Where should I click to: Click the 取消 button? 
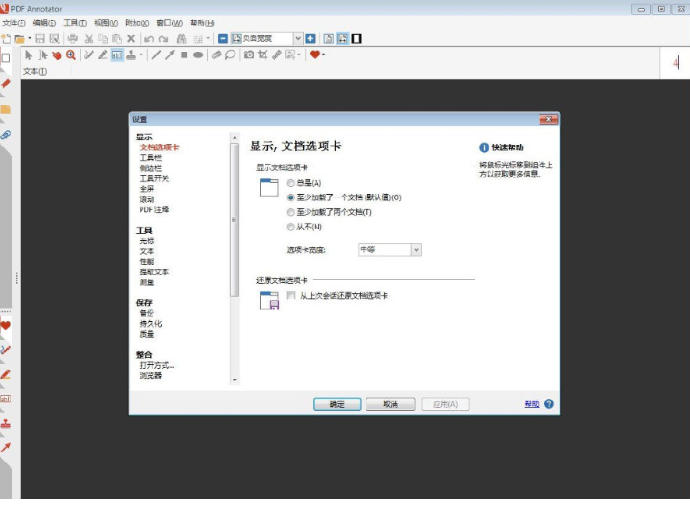389,404
